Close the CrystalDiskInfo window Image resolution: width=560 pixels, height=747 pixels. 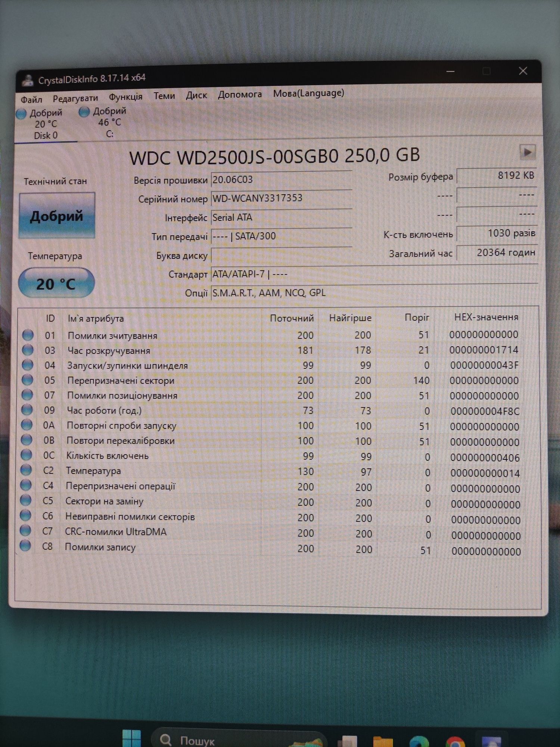pyautogui.click(x=523, y=71)
